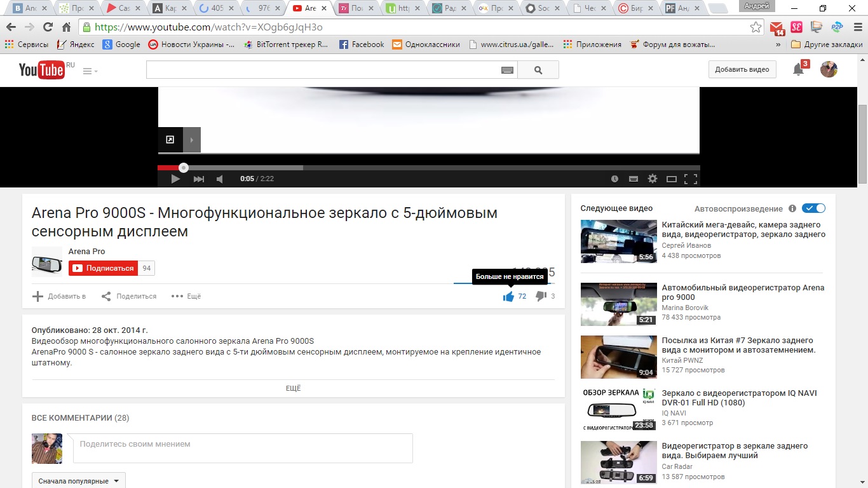Click the search magnifier button
This screenshot has width=868, height=488.
click(538, 70)
